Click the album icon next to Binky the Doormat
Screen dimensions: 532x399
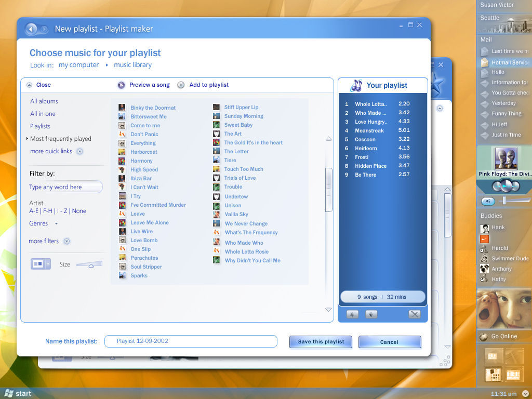[x=122, y=108]
